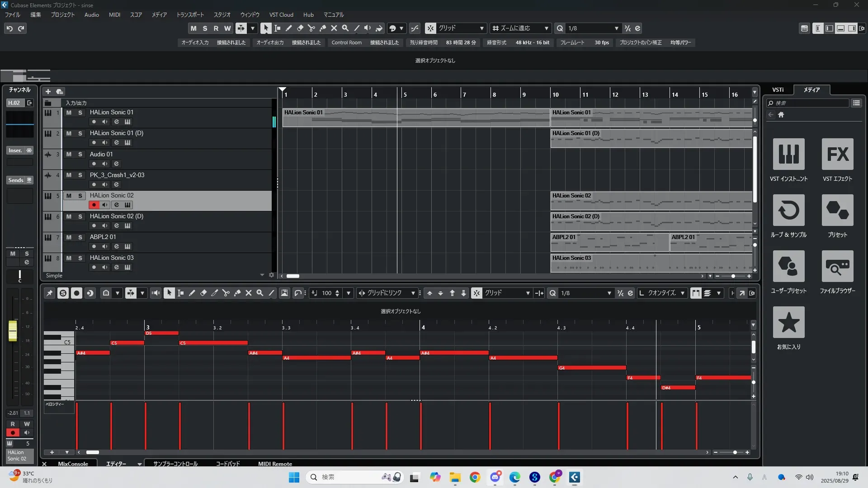Open the Loops & Samples tile
This screenshot has height=488, width=868.
coord(788,211)
